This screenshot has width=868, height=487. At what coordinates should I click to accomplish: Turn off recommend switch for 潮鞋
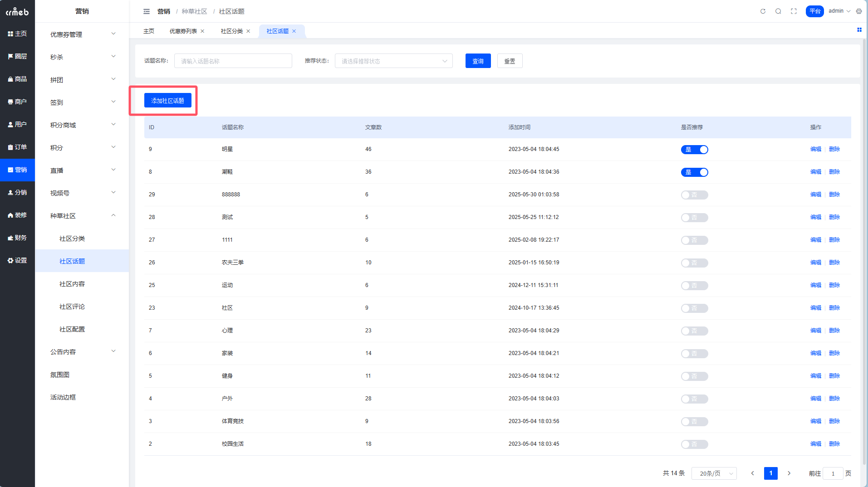[694, 172]
